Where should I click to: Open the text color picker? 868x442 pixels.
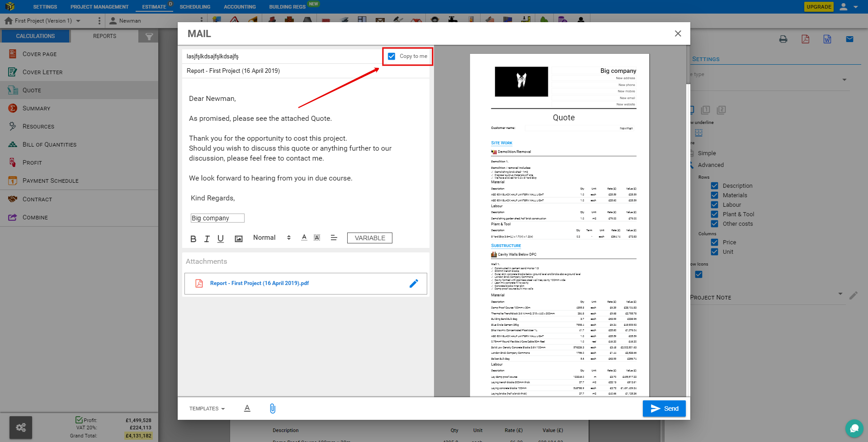[x=304, y=238]
